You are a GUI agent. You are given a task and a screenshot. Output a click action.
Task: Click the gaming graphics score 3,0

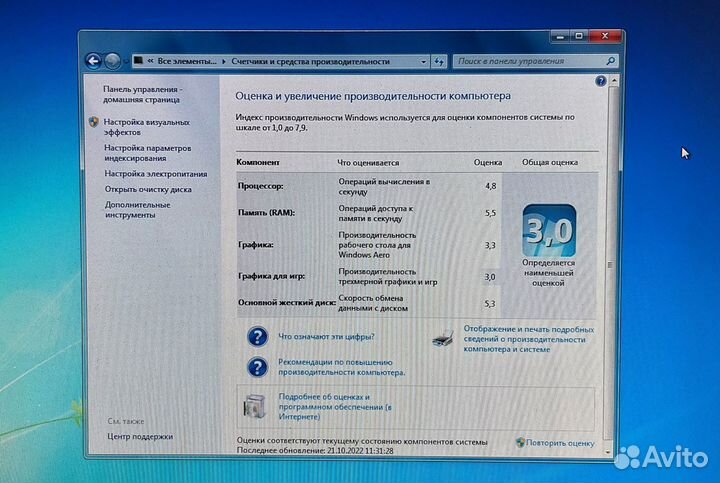pos(489,277)
